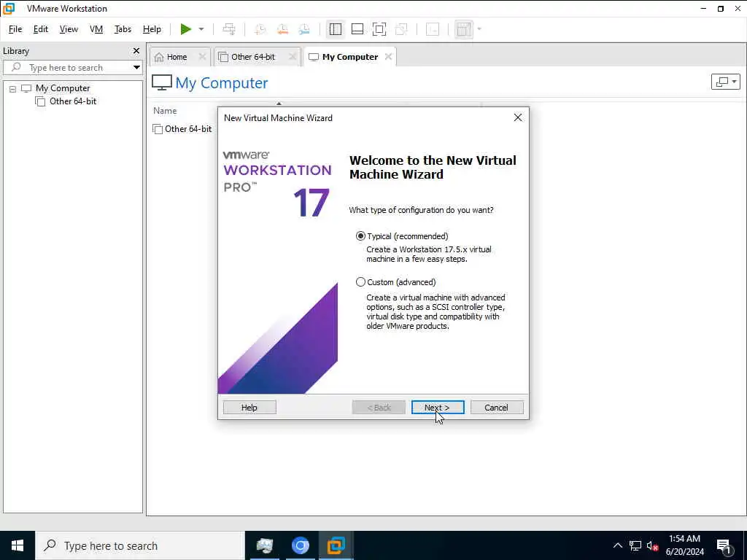Click the stretch guest display toolbar icon
The height and width of the screenshot is (560, 747).
pyautogui.click(x=463, y=29)
